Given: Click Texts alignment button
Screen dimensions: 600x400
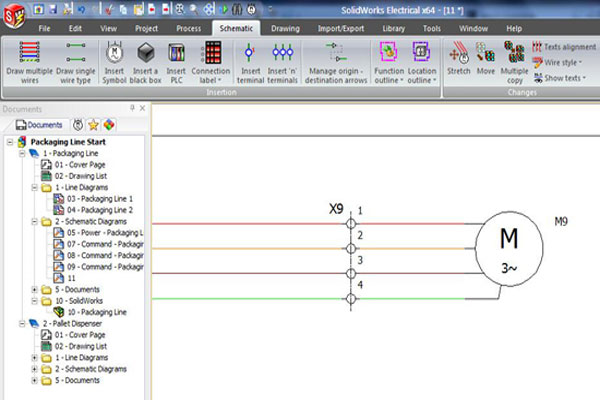Looking at the screenshot, I should click(x=563, y=46).
